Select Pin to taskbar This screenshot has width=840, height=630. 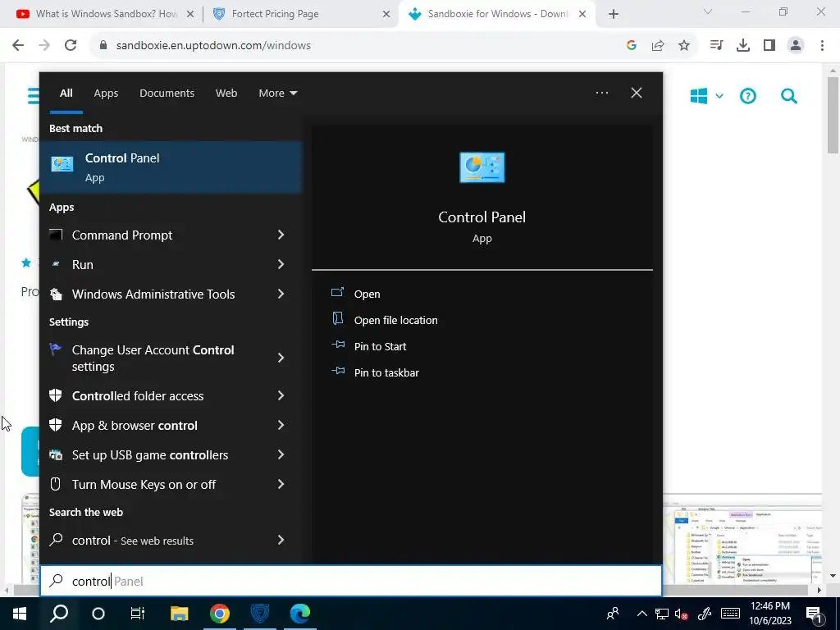pos(386,372)
